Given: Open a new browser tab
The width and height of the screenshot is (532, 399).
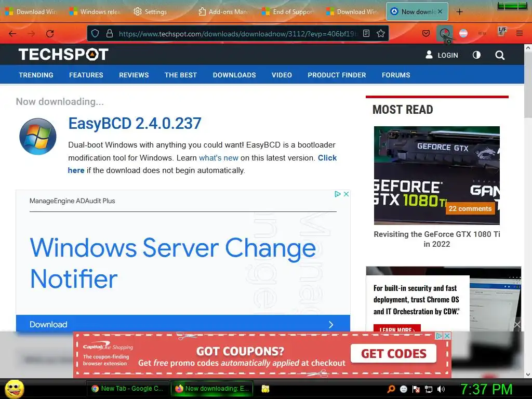Looking at the screenshot, I should click(x=459, y=12).
